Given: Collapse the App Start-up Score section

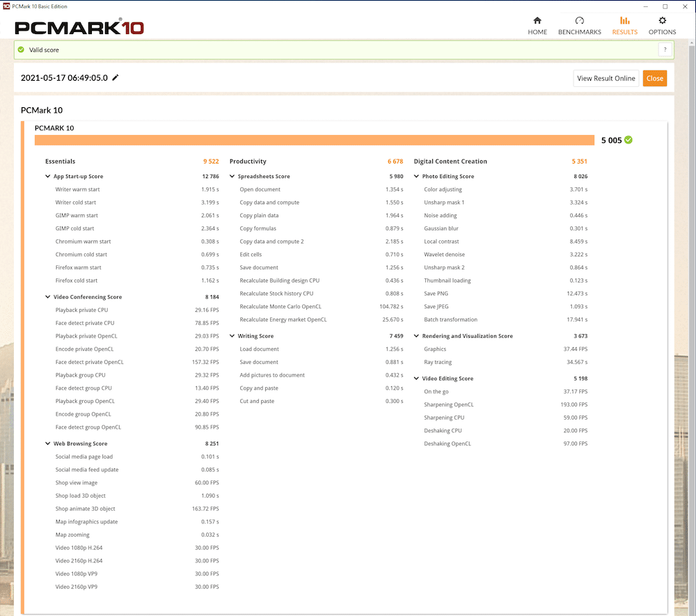Looking at the screenshot, I should pos(47,176).
